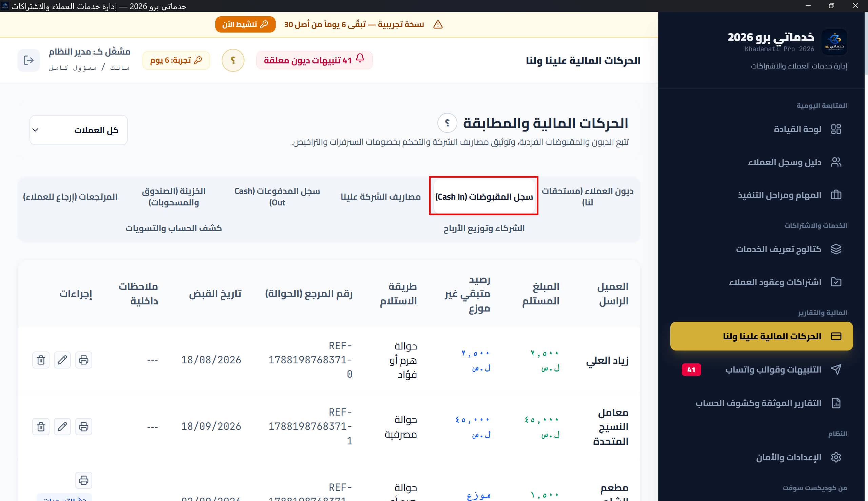
Task: Open الشركاء وتوزيع الأرباح tab
Action: (x=484, y=228)
